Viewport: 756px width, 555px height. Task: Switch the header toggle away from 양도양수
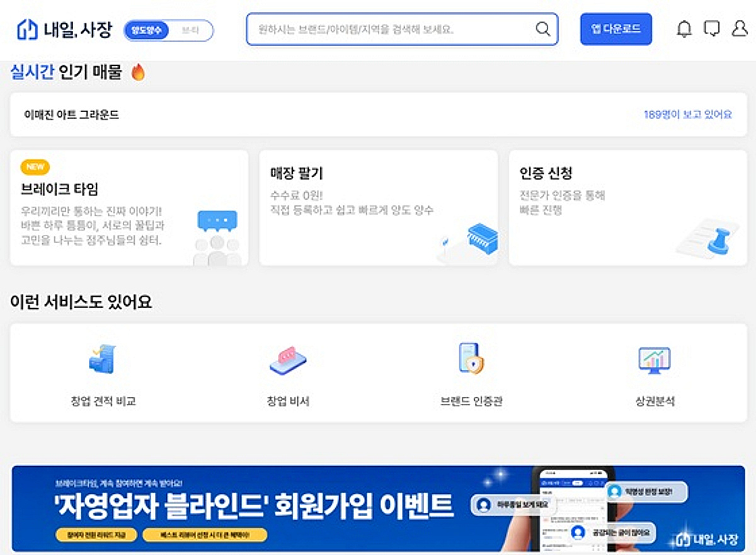click(x=191, y=28)
